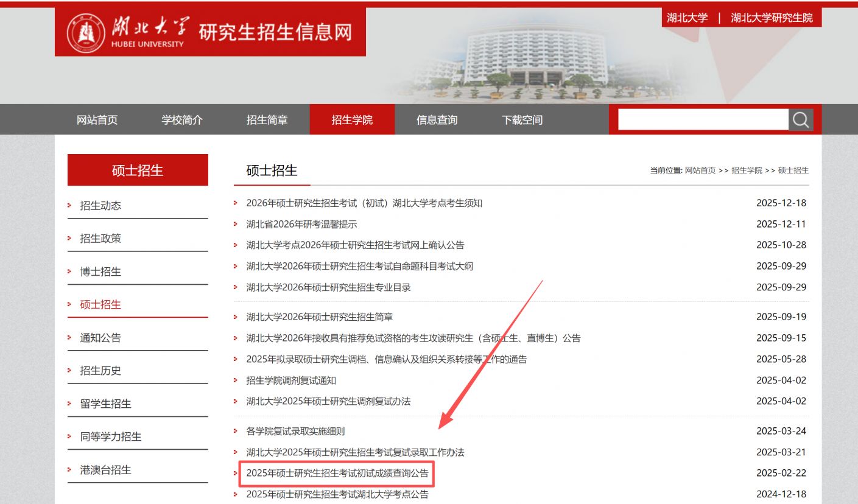This screenshot has width=858, height=504.
Task: Open the 招生简章 nav item
Action: 267,120
